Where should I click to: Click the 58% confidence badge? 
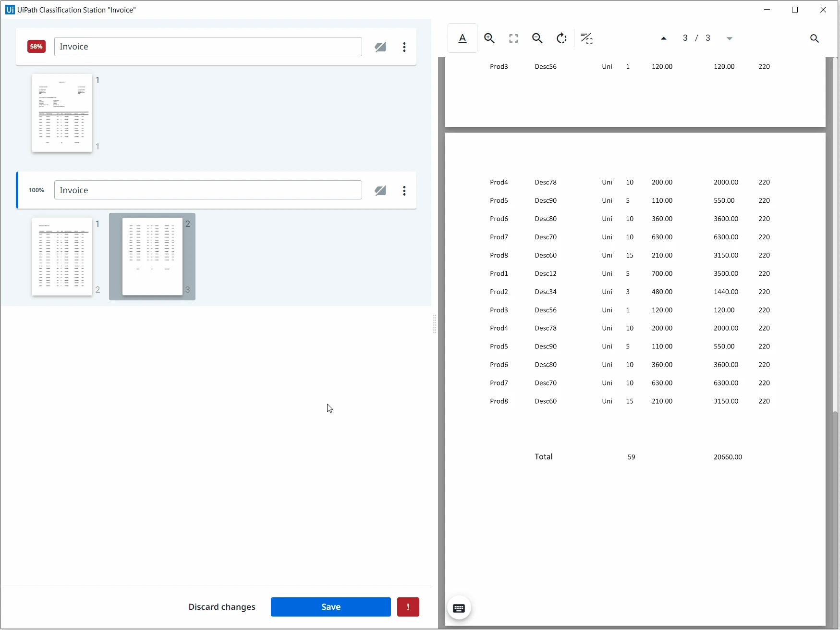[37, 47]
